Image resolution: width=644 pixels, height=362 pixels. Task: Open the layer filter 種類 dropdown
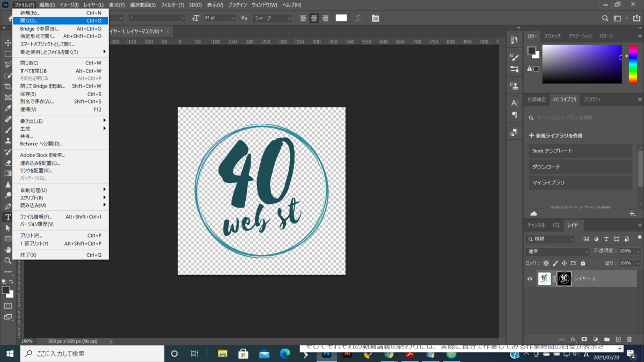(550, 239)
